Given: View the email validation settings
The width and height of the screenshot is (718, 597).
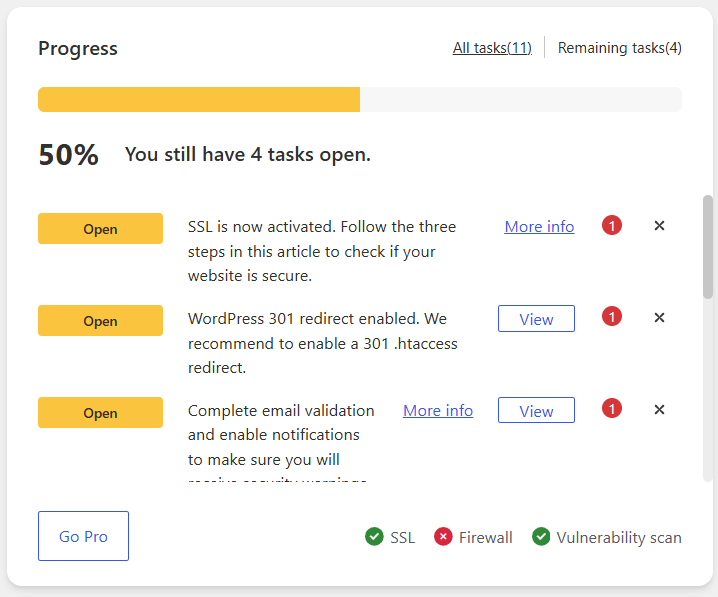Looking at the screenshot, I should click(536, 410).
